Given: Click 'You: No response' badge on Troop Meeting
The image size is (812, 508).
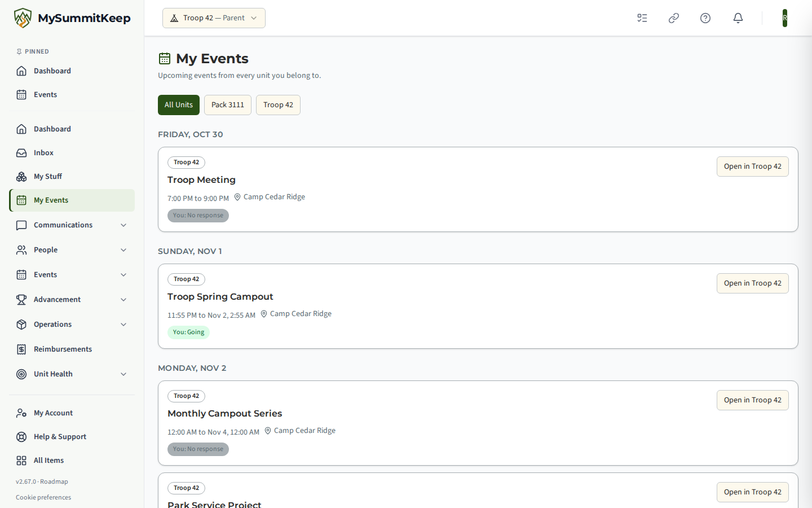Looking at the screenshot, I should tap(198, 216).
